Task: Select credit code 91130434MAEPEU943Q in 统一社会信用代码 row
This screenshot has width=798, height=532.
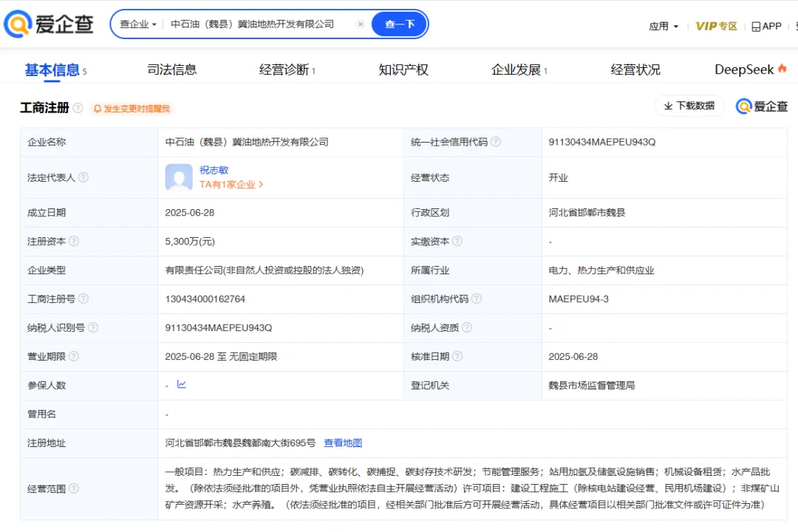Action: coord(602,142)
